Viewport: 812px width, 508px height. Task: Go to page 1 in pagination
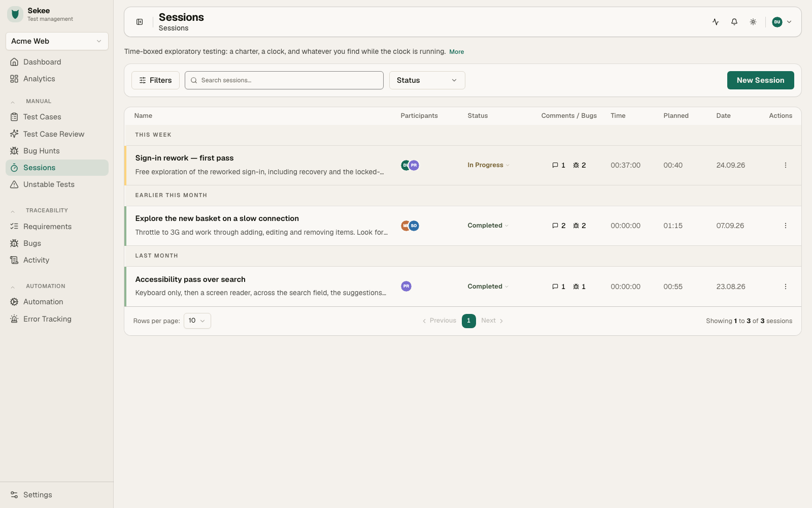click(x=468, y=321)
